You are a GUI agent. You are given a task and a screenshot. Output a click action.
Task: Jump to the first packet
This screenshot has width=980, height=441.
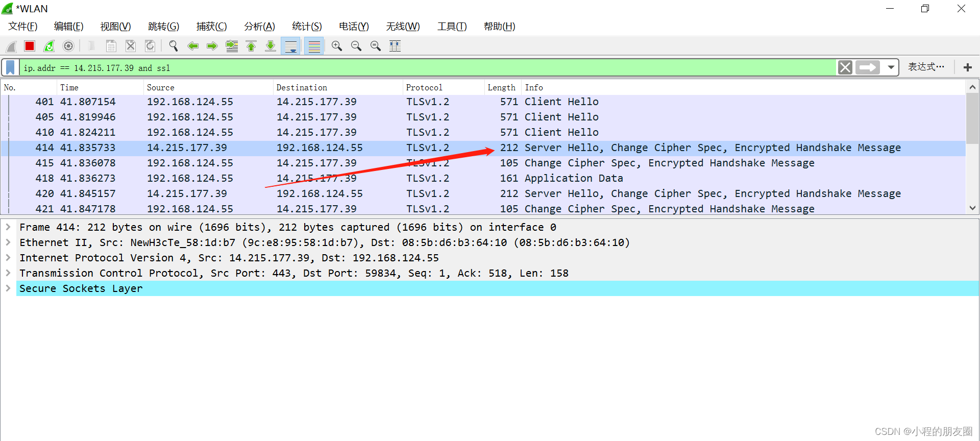251,46
